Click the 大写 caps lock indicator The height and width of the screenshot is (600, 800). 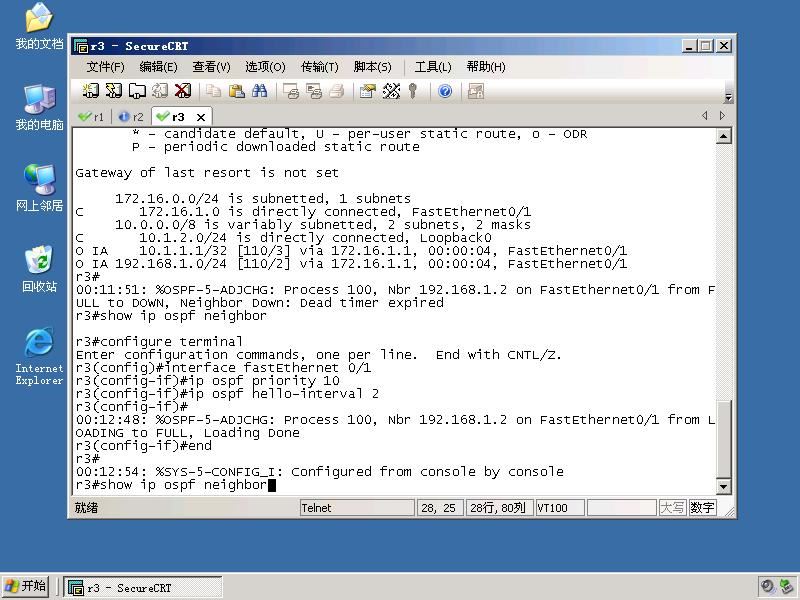672,508
